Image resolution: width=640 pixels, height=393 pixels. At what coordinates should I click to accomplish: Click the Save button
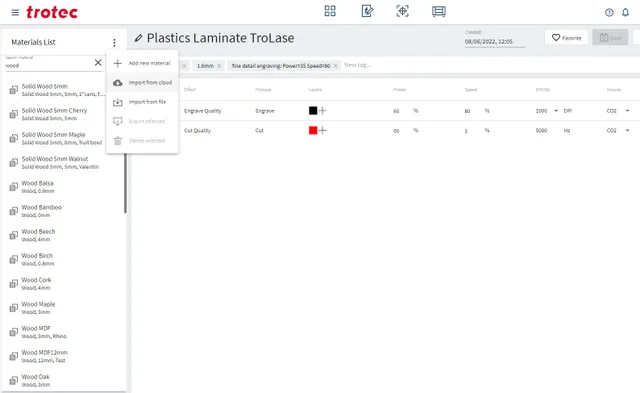pyautogui.click(x=610, y=38)
